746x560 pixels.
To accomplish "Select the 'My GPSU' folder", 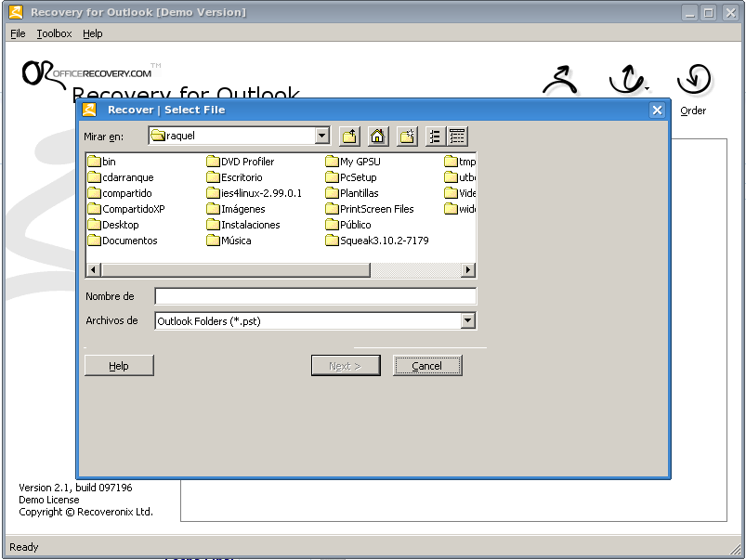I will (x=353, y=162).
